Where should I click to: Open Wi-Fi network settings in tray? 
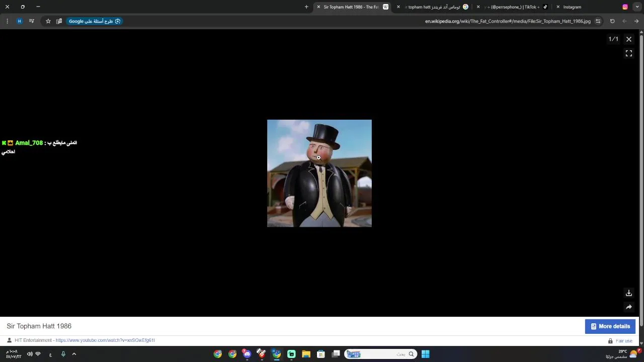[38, 354]
